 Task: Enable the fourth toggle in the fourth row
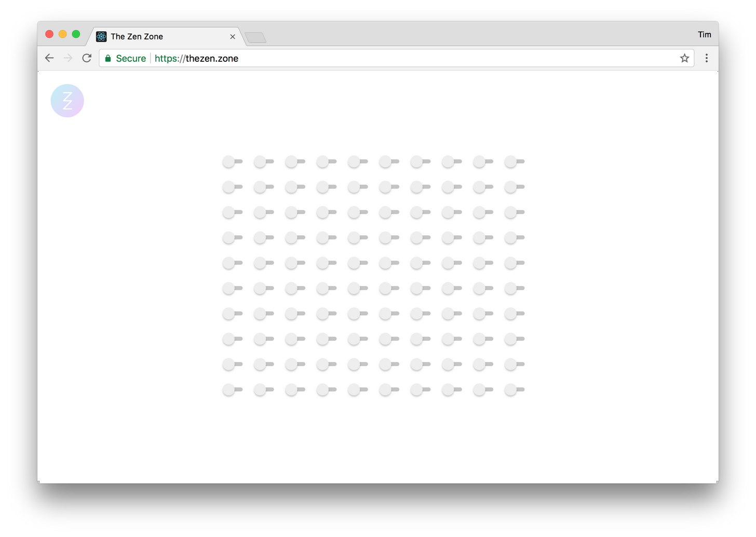point(327,238)
